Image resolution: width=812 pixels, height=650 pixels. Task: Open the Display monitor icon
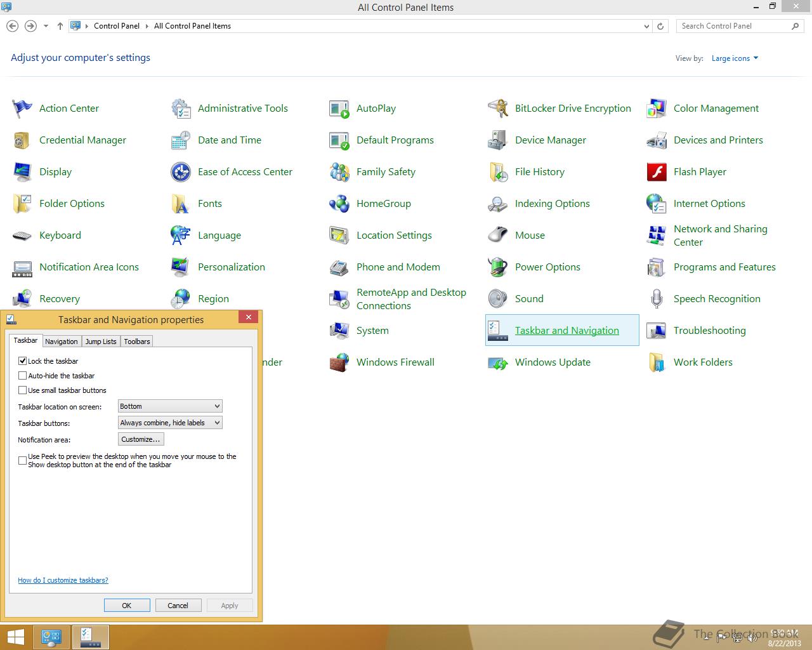pyautogui.click(x=22, y=172)
